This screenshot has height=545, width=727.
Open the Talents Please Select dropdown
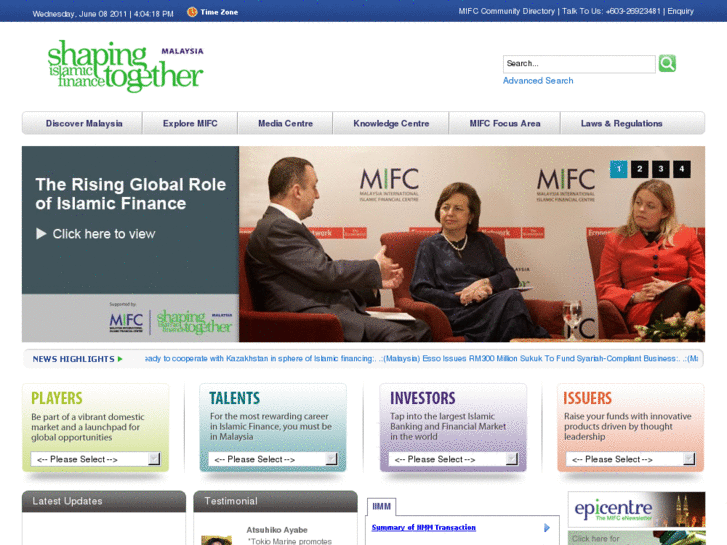click(x=273, y=459)
